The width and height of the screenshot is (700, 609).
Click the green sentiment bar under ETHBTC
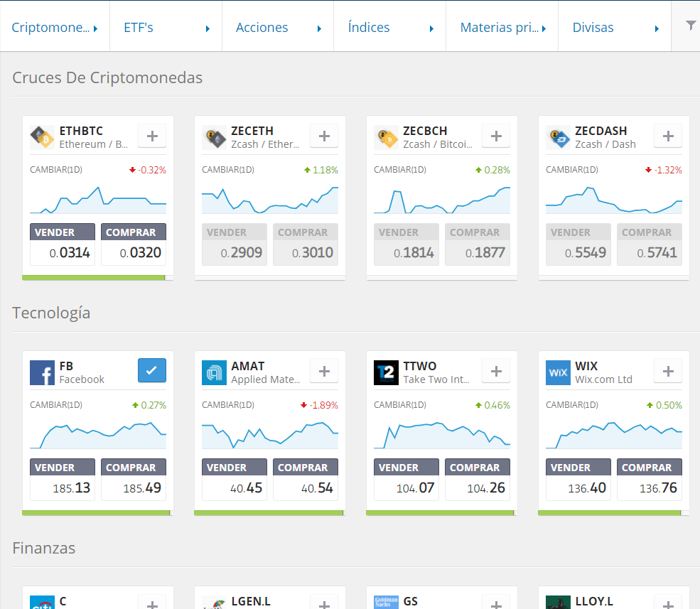93,278
